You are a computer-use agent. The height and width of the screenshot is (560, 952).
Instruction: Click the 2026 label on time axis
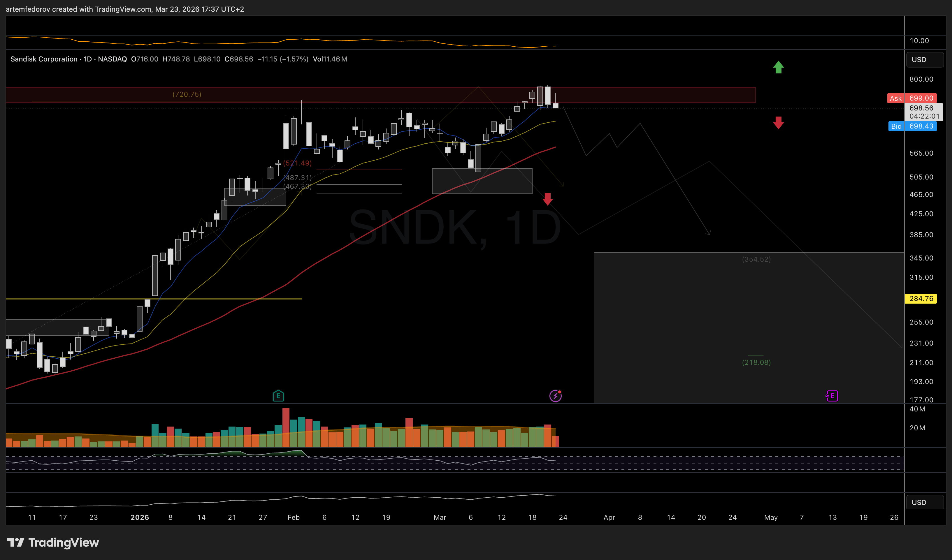[x=139, y=517]
